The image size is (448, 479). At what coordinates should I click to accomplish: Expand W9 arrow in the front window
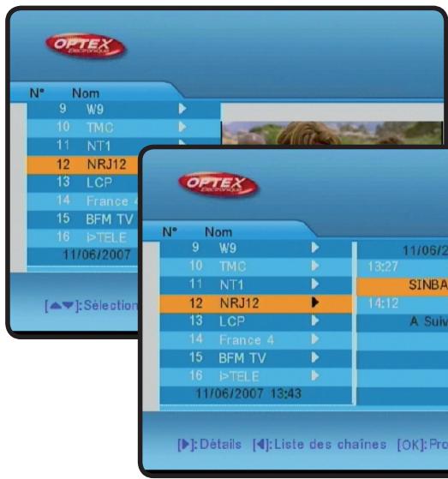(315, 248)
